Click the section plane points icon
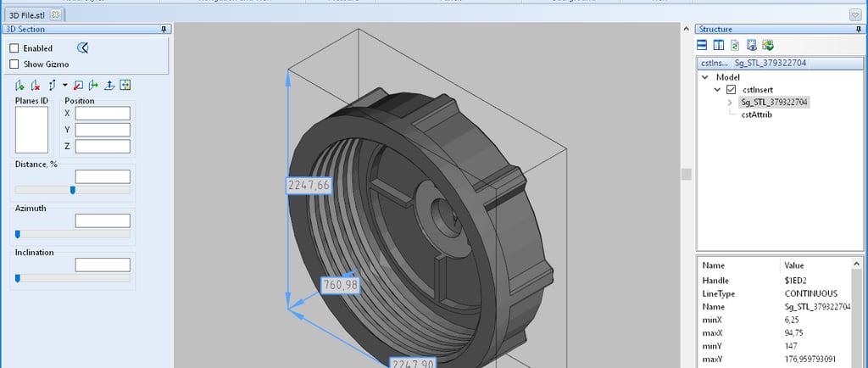 tap(52, 86)
